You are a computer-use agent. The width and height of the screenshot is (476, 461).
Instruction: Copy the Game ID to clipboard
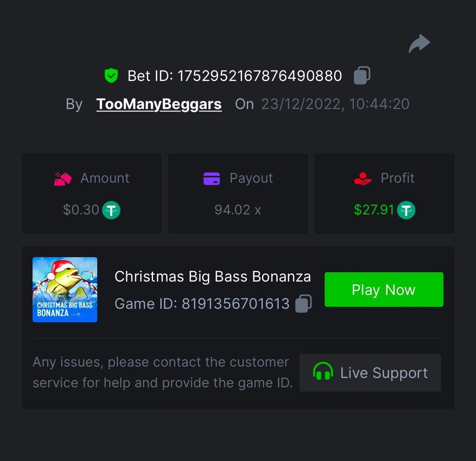point(304,304)
